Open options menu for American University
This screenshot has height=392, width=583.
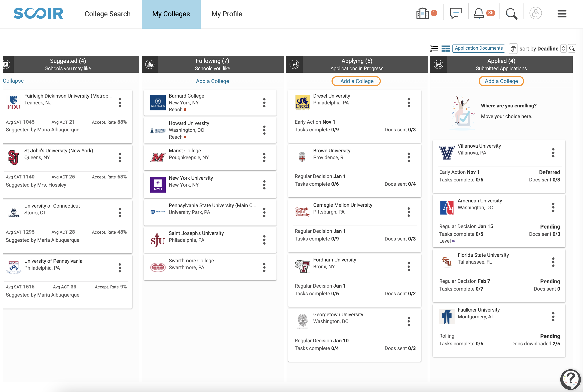(x=553, y=208)
